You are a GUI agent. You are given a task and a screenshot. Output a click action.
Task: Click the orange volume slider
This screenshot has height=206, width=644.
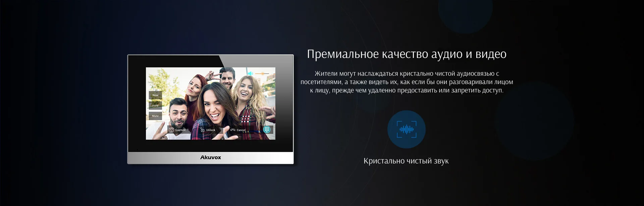coord(262,73)
